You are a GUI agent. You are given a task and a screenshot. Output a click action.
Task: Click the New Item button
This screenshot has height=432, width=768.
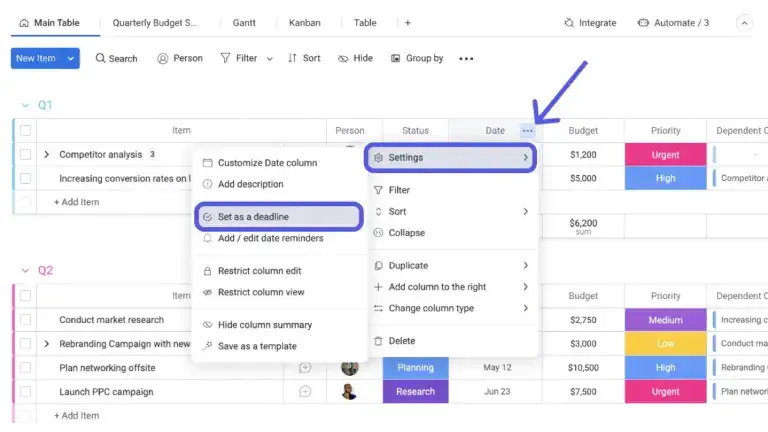tap(37, 58)
